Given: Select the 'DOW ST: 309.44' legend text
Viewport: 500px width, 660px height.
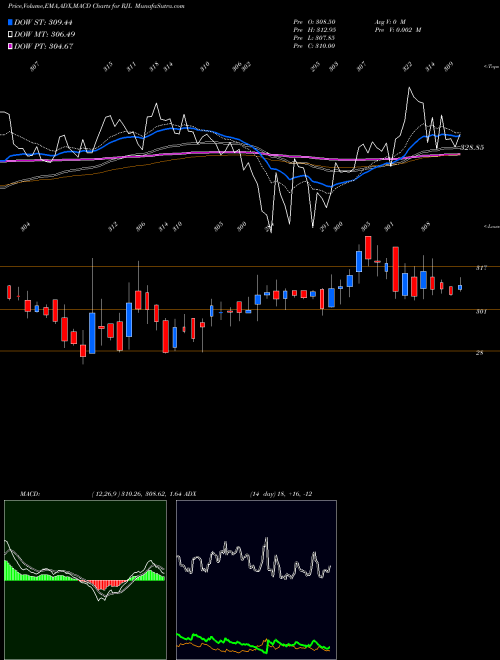Looking at the screenshot, I should pyautogui.click(x=44, y=22).
